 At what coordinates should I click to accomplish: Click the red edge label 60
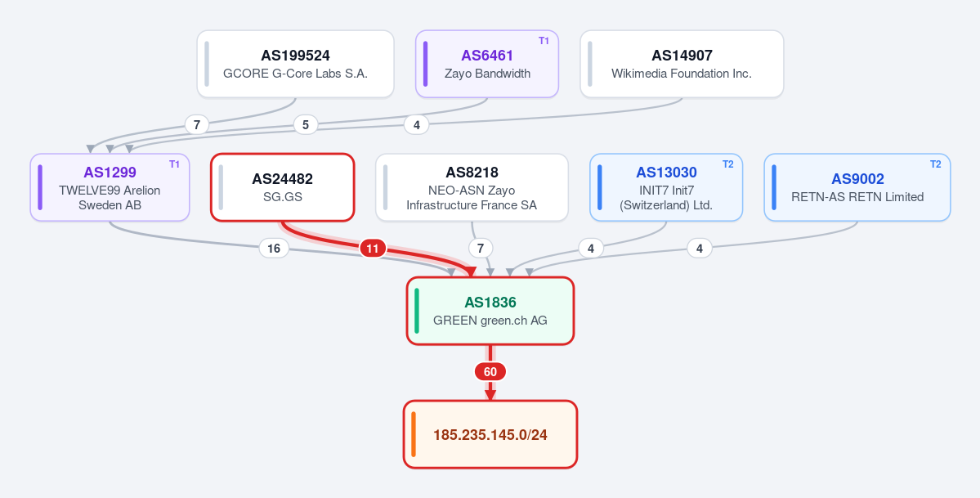(490, 372)
